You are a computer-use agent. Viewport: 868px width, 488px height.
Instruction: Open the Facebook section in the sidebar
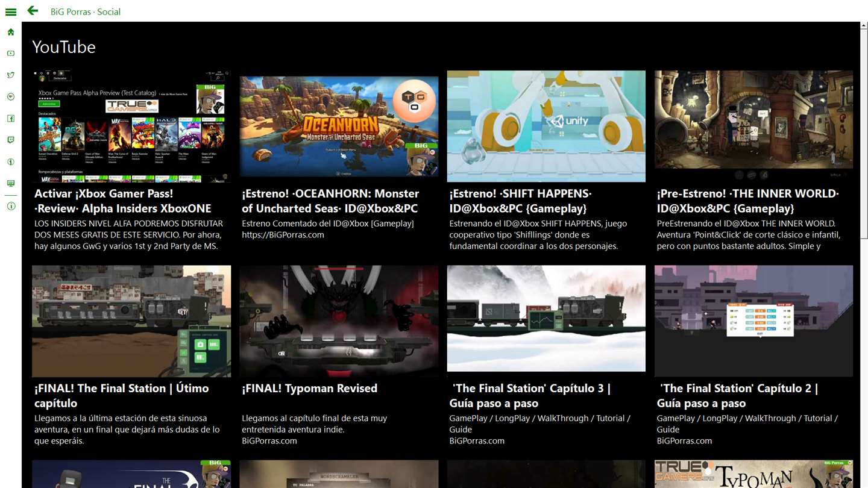(x=11, y=119)
